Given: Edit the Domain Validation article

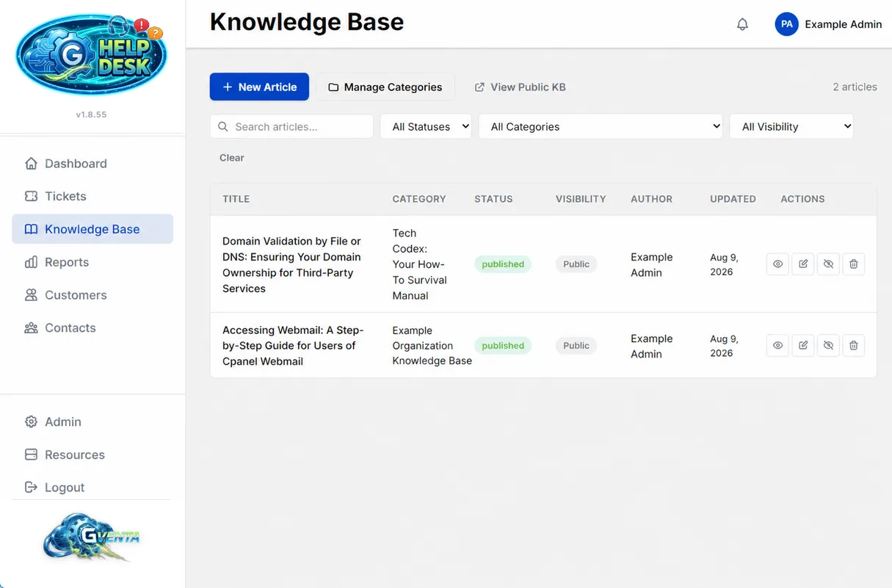Looking at the screenshot, I should click(803, 264).
